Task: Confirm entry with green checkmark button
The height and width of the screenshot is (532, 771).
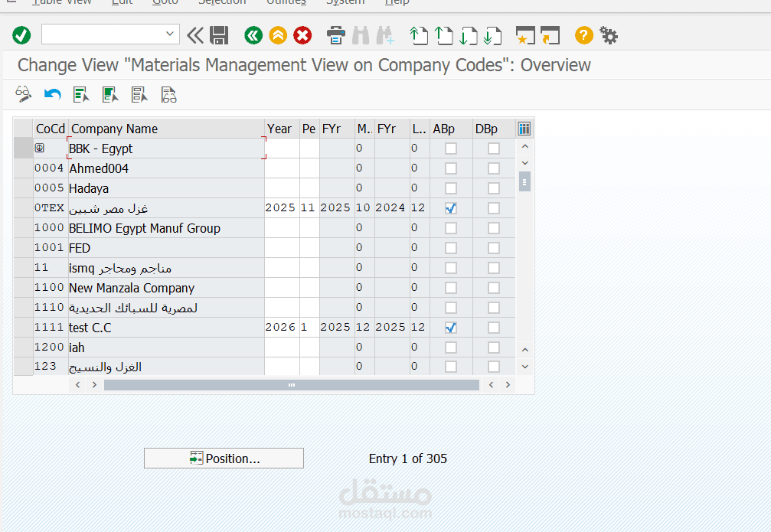Action: tap(21, 34)
